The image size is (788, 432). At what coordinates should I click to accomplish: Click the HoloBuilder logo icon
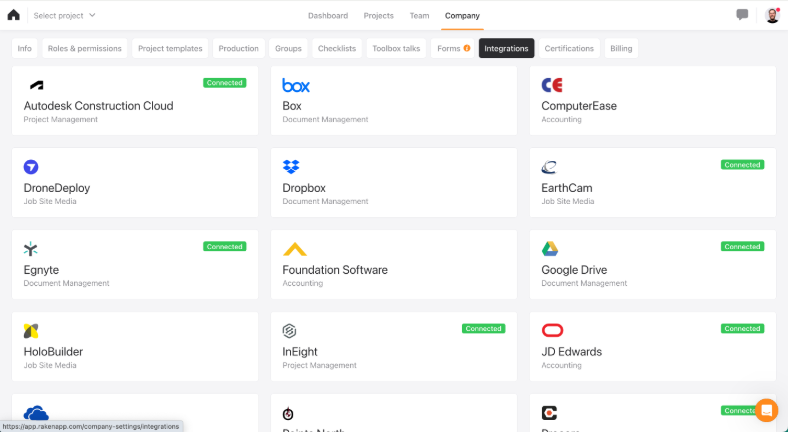click(32, 331)
